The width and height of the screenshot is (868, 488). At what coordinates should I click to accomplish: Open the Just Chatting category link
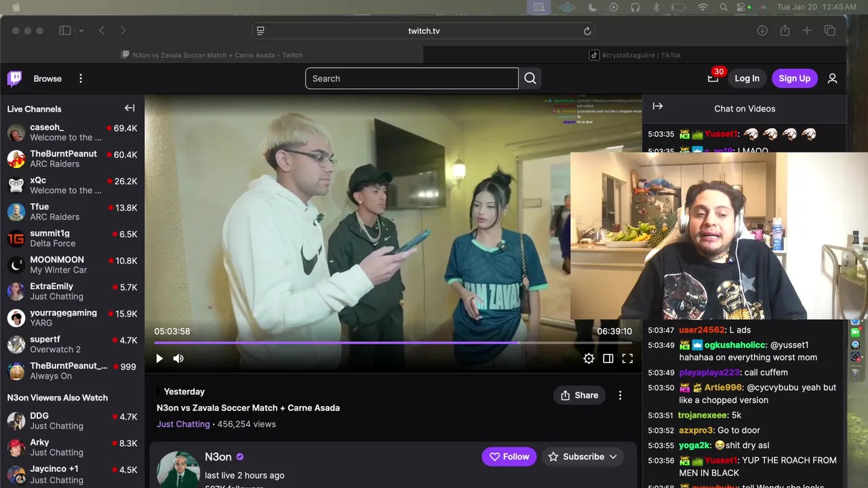tap(183, 424)
